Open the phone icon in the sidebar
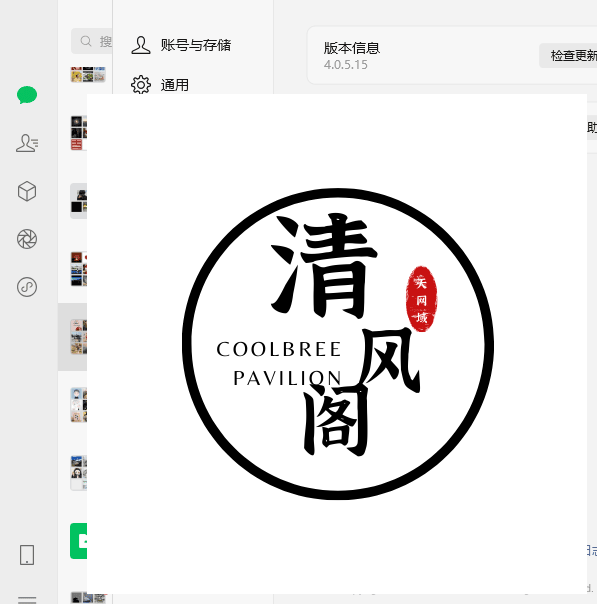This screenshot has height=604, width=597. [x=27, y=555]
